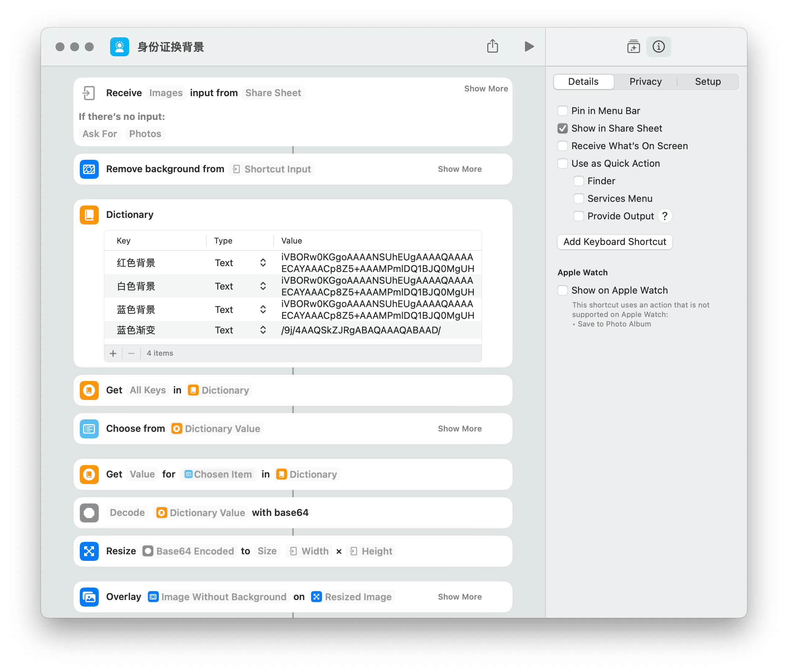
Task: Switch to the Setup tab
Action: (x=708, y=82)
